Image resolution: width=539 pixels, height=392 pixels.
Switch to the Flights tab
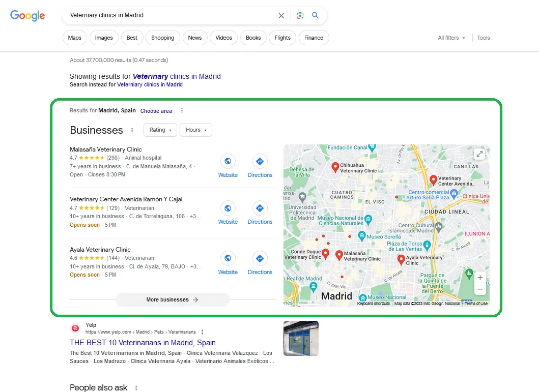pyautogui.click(x=282, y=38)
